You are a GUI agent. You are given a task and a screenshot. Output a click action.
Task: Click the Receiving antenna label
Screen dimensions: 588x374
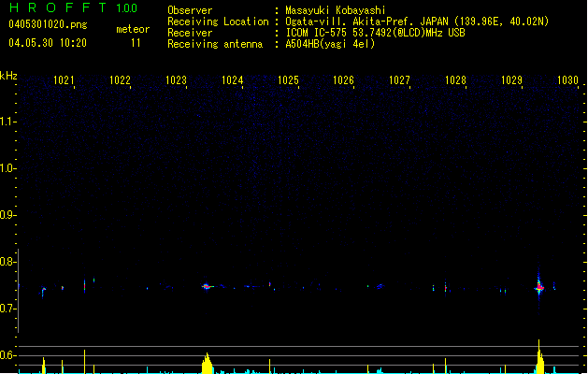click(x=215, y=44)
